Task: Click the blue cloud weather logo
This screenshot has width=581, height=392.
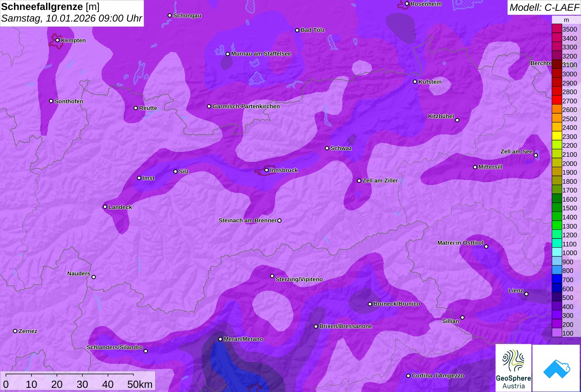Action: [557, 368]
